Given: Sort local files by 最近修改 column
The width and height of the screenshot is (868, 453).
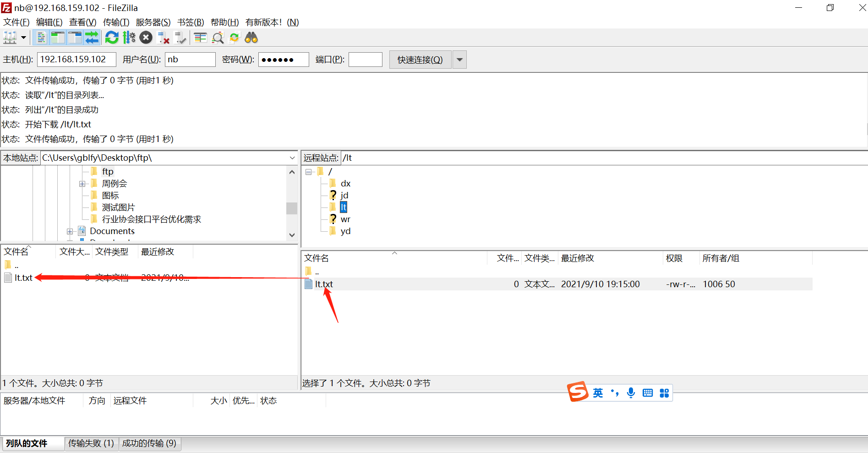Looking at the screenshot, I should coord(165,251).
